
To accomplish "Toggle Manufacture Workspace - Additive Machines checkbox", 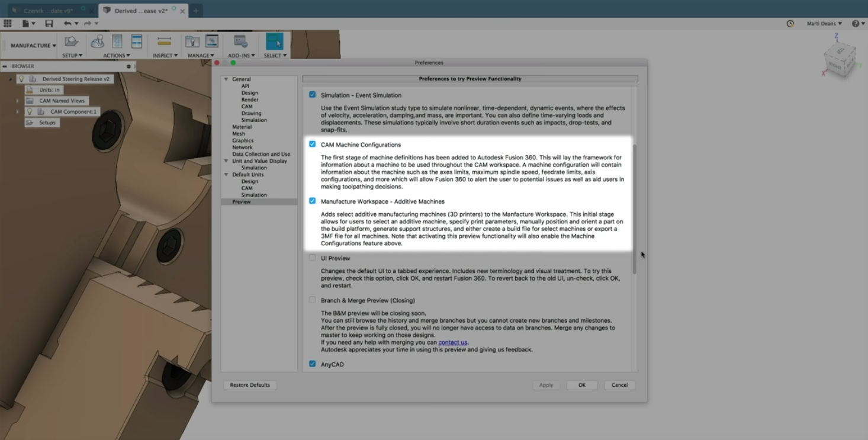I will (313, 201).
